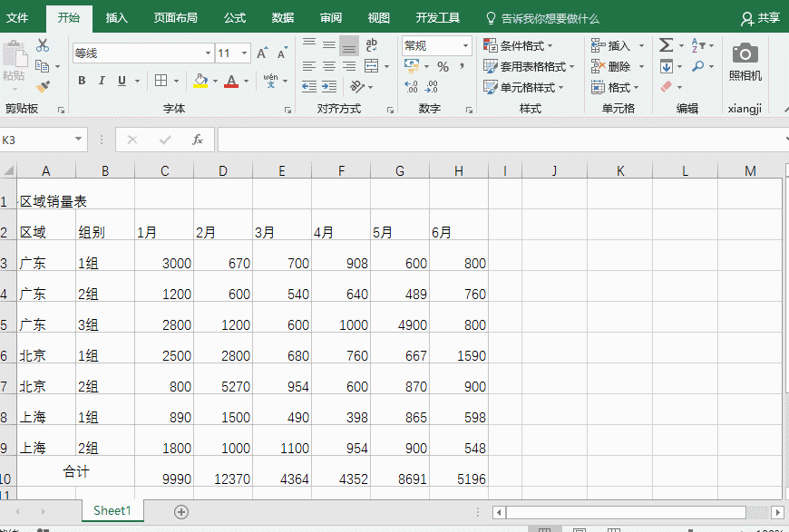Expand the font name dropdown (等线)
The image size is (789, 532).
click(208, 53)
